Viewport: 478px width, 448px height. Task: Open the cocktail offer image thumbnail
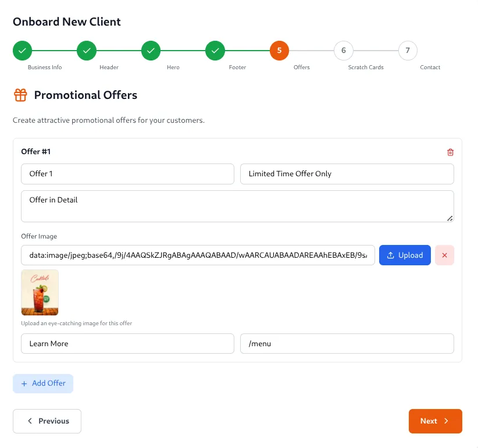pos(40,293)
